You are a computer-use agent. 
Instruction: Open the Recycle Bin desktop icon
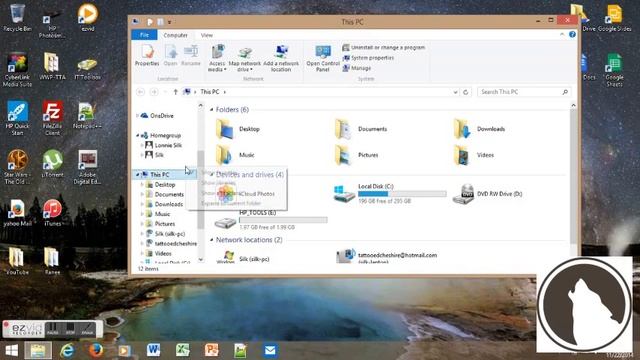17,18
